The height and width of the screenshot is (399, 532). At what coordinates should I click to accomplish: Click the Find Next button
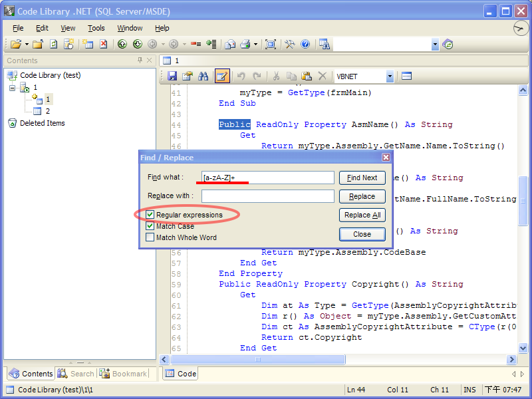click(x=362, y=178)
